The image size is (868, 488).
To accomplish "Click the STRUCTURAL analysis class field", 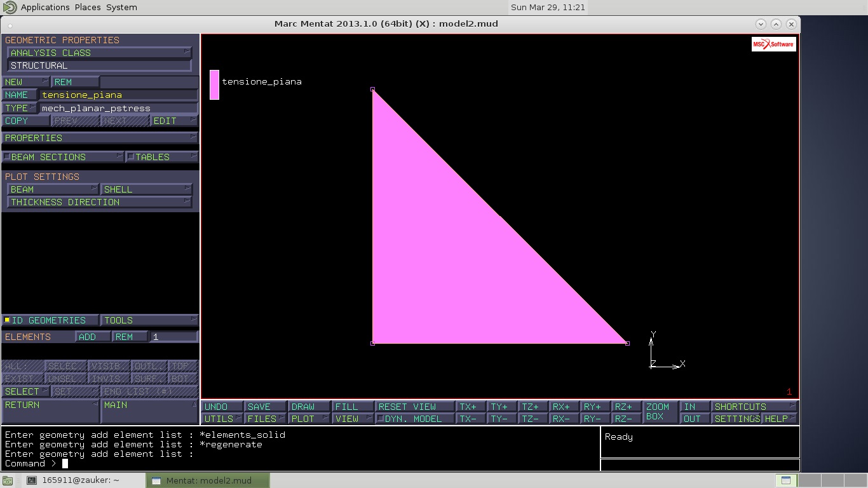I will coord(99,65).
